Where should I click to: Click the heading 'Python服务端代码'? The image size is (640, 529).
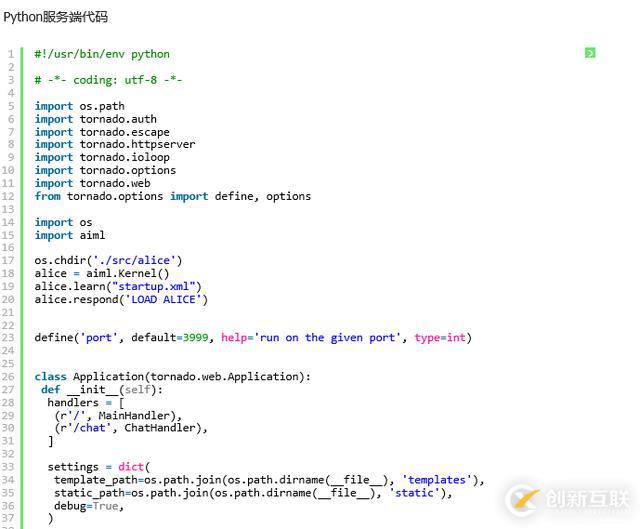pos(56,17)
